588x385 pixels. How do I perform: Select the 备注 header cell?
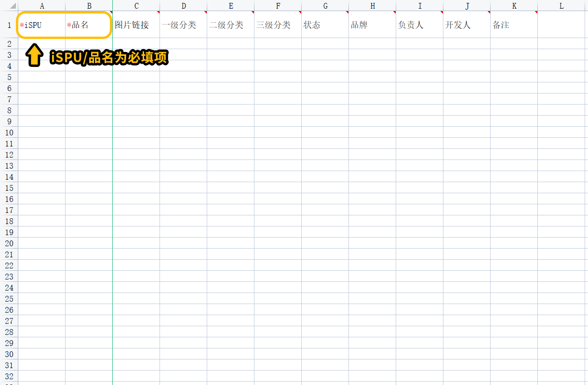514,25
